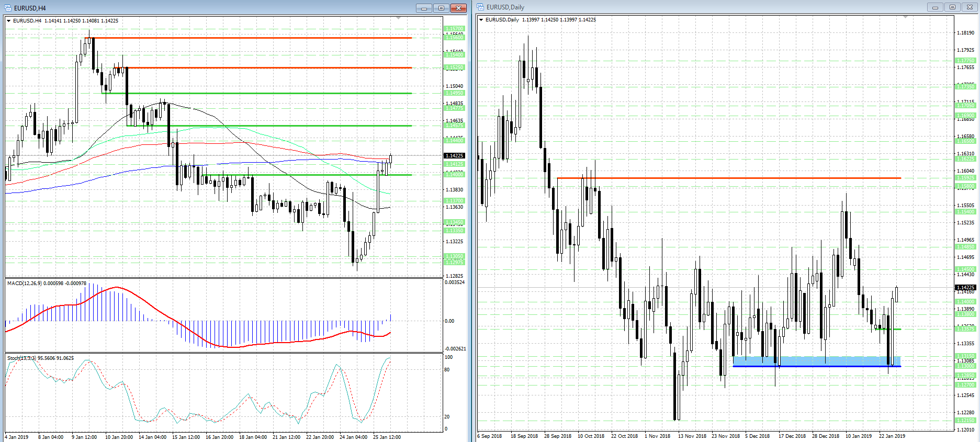Click the chart shift marker in H4 chart
Screen dimensions: 980x442
399,18
